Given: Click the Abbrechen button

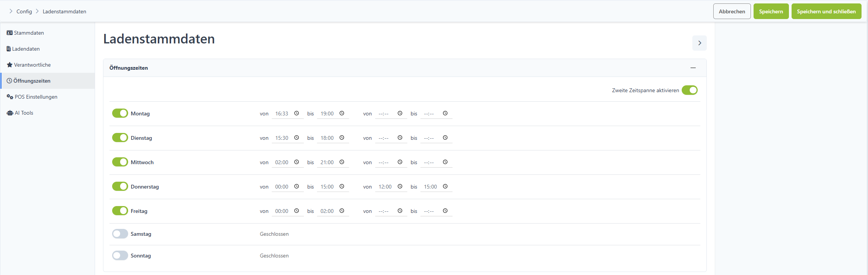Looking at the screenshot, I should (x=732, y=11).
